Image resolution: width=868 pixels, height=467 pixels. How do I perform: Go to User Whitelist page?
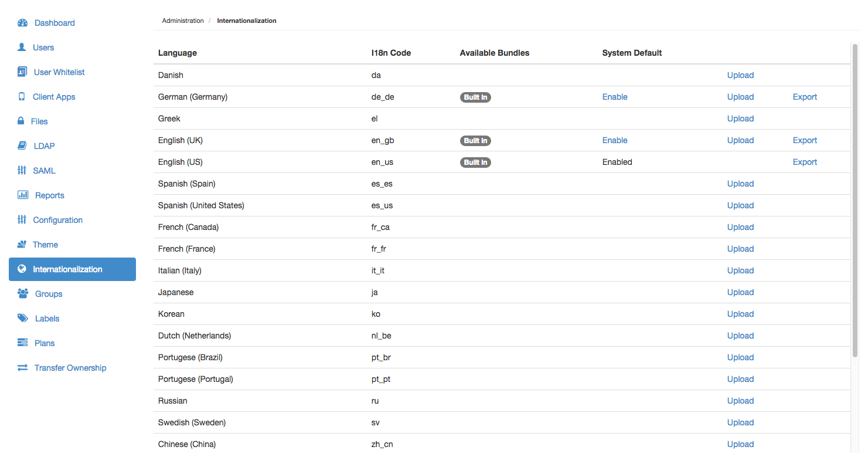point(59,72)
